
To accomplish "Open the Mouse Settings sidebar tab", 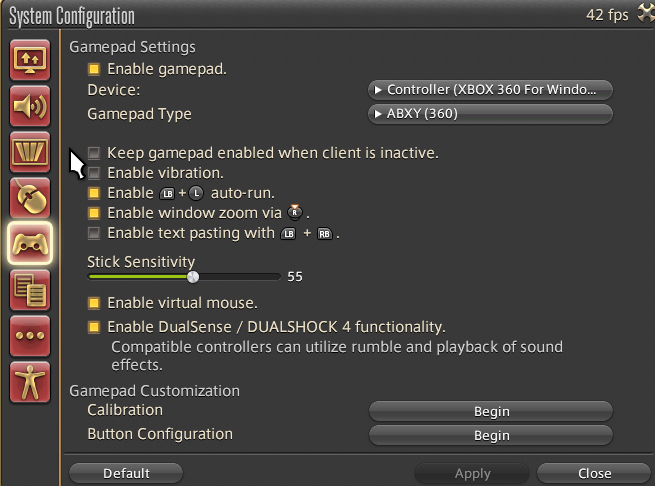I will click(30, 198).
